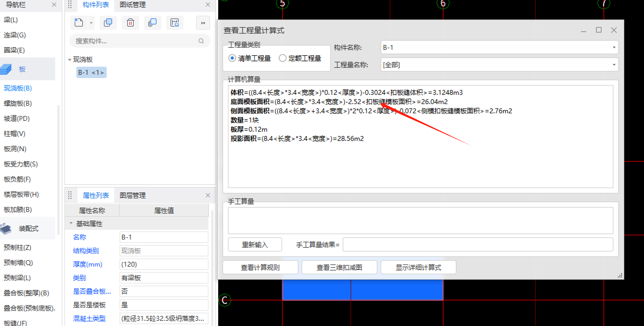This screenshot has width=644, height=326.
Task: Select 板负筋(F) in the navigation bar
Action: point(17,179)
